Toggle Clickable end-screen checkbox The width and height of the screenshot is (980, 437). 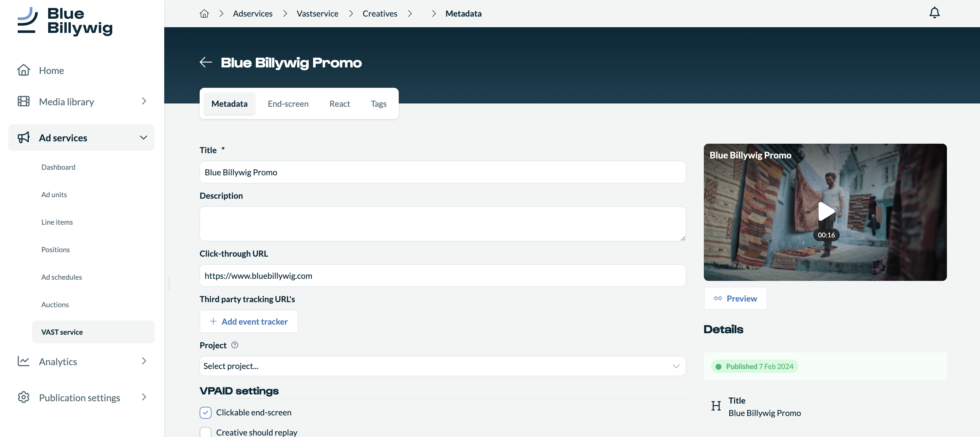tap(206, 412)
